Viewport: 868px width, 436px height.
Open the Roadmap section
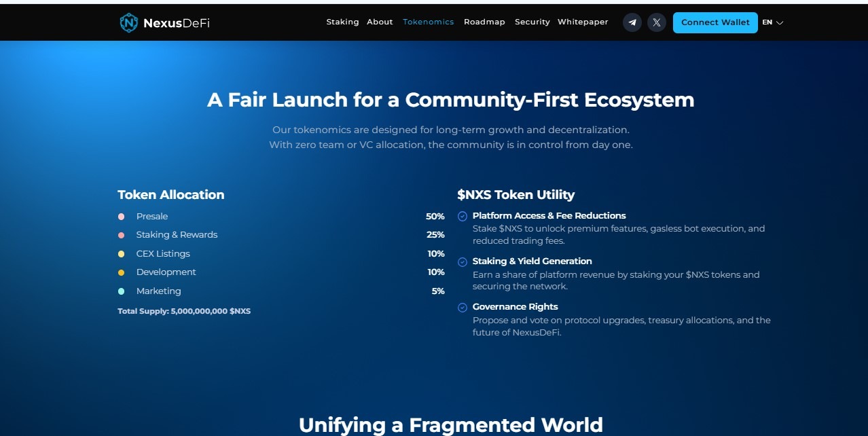pos(484,22)
